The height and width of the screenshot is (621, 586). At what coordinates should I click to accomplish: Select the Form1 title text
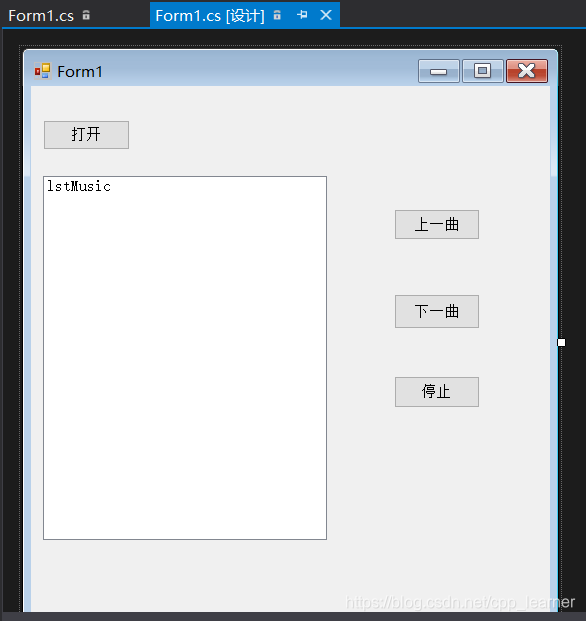pyautogui.click(x=80, y=72)
